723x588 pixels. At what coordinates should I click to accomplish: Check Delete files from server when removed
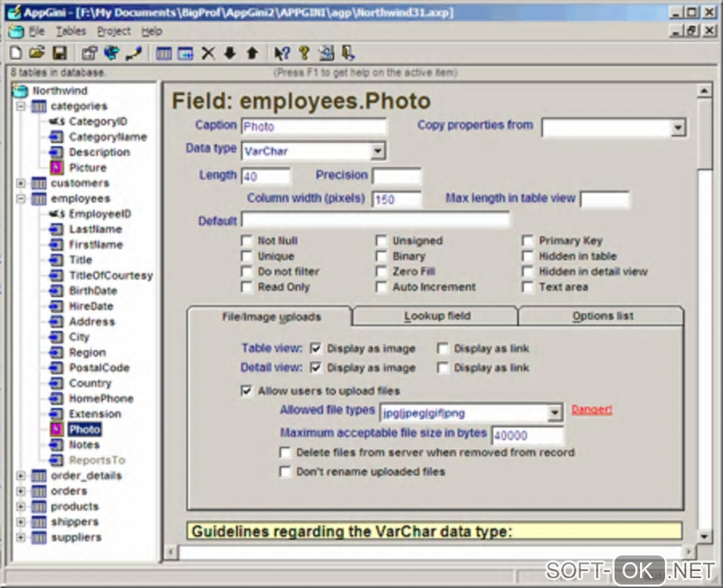[286, 453]
